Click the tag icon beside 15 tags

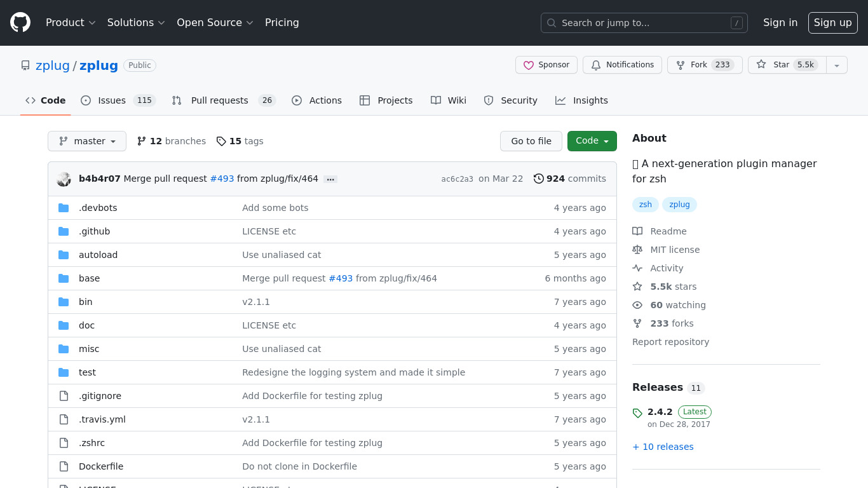pyautogui.click(x=221, y=141)
